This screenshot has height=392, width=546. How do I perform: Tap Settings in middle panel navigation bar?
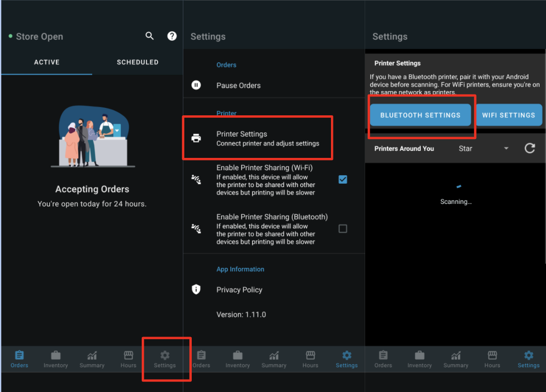pyautogui.click(x=347, y=359)
